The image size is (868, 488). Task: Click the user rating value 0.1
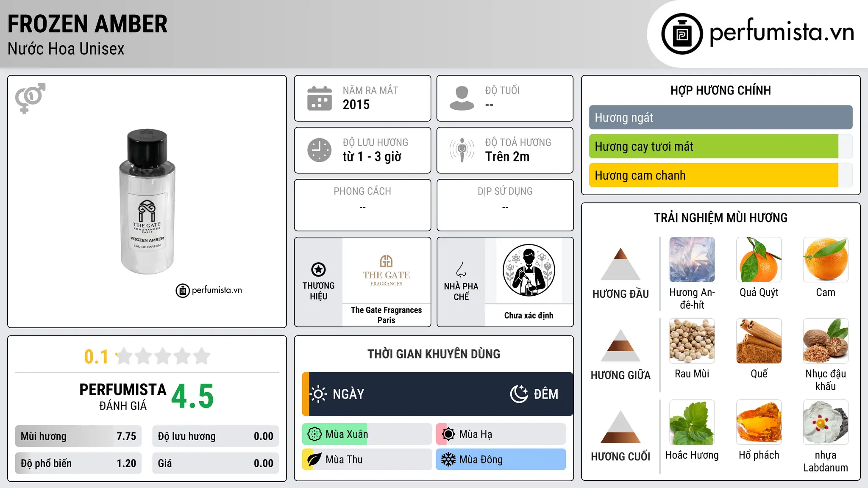click(96, 357)
